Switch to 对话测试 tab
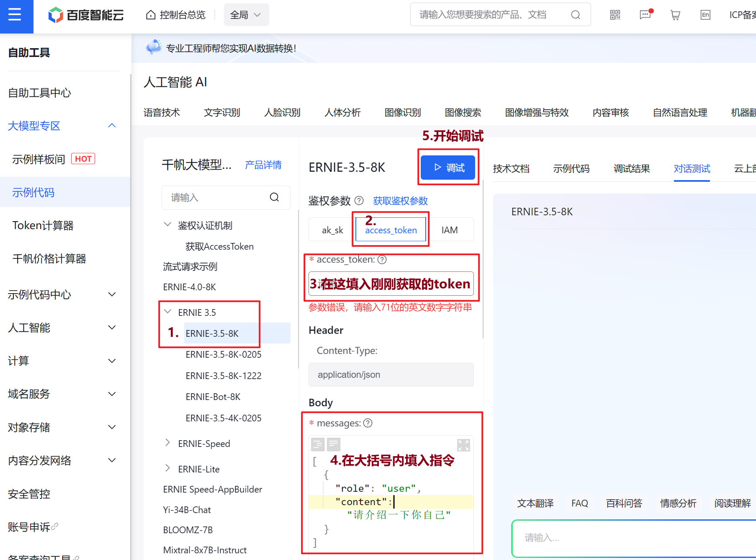The image size is (756, 560). tap(692, 168)
